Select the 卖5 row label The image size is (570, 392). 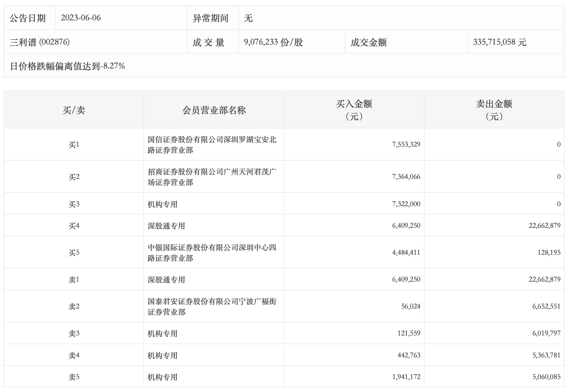click(74, 377)
